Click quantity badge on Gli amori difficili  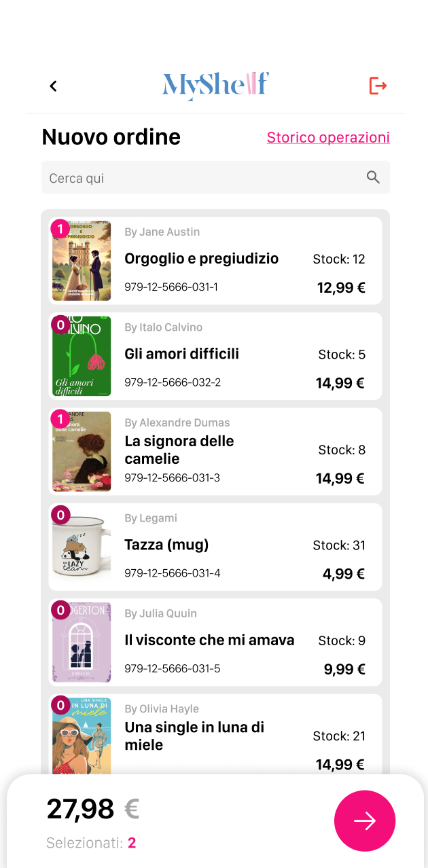click(x=60, y=325)
